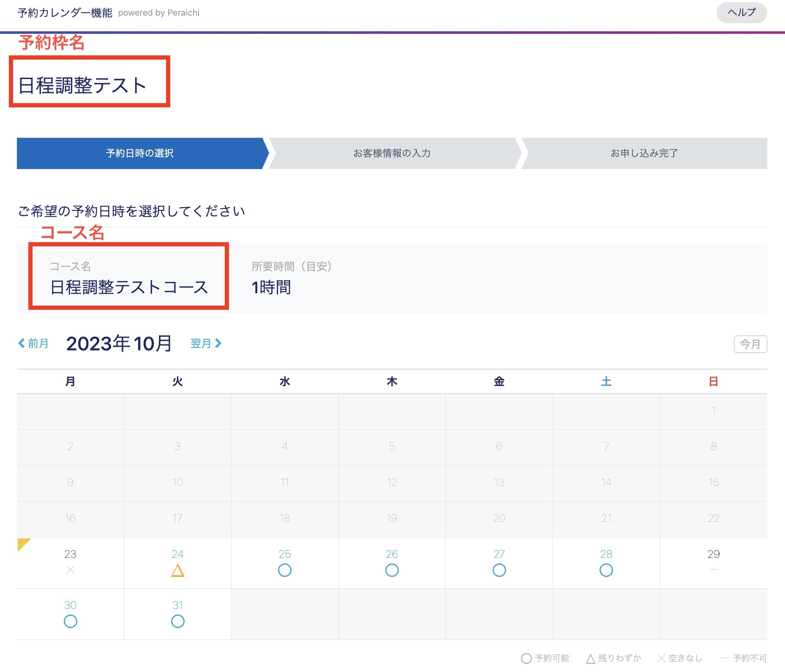
Task: Click the 2023年10月 month heading
Action: (x=119, y=343)
